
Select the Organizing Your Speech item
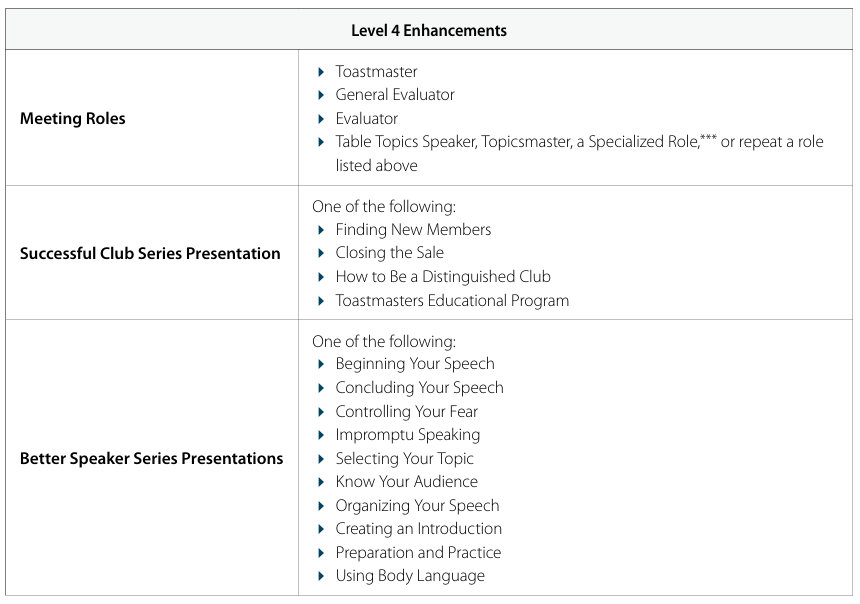click(417, 506)
